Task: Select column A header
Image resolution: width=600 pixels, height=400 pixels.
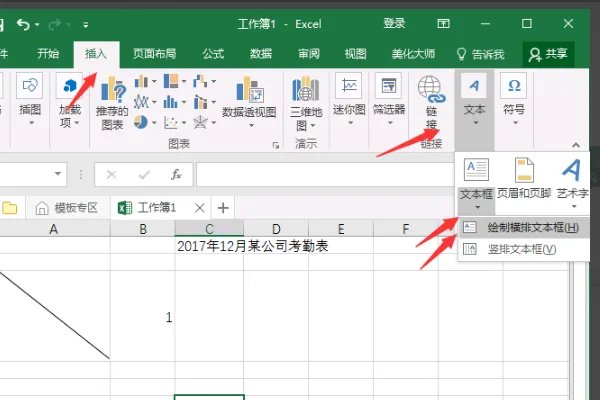Action: pos(54,229)
